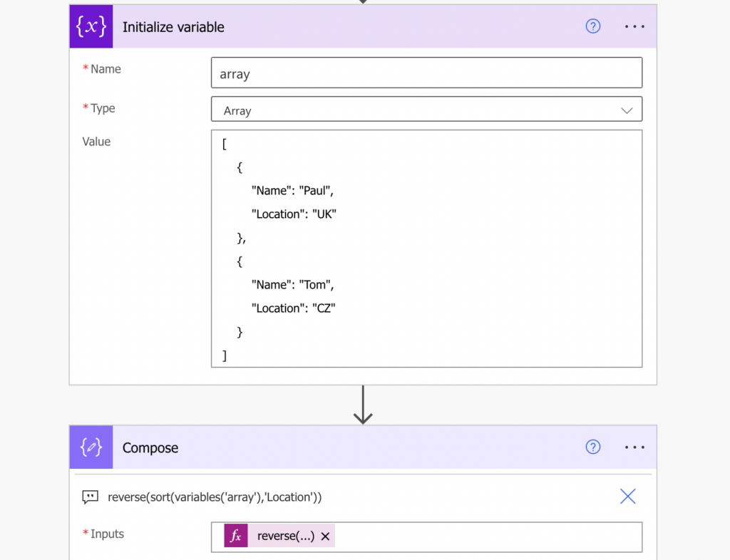
Task: Click the Compose action pencil icon
Action: click(91, 447)
